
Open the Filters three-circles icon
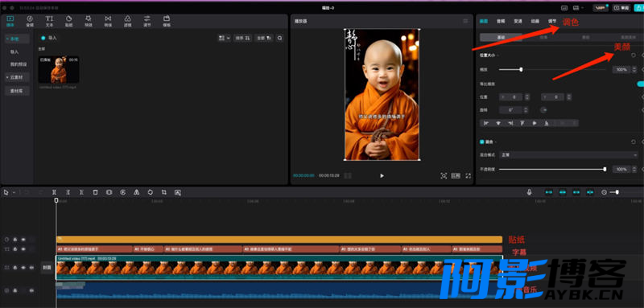tap(128, 21)
